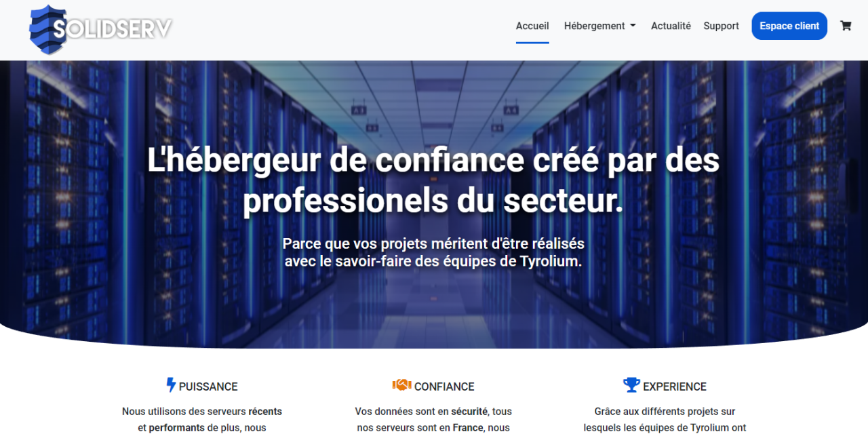Click the CONFIANCE section heading
The height and width of the screenshot is (434, 868).
click(x=445, y=386)
